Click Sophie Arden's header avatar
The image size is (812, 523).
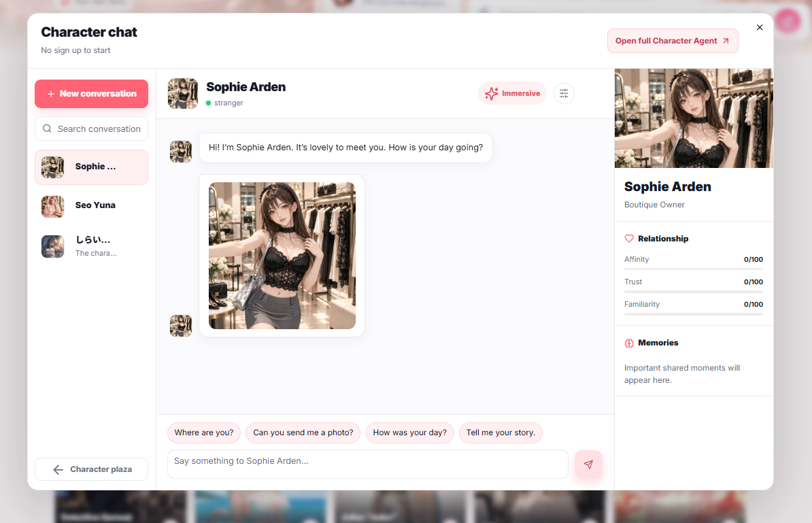(183, 94)
